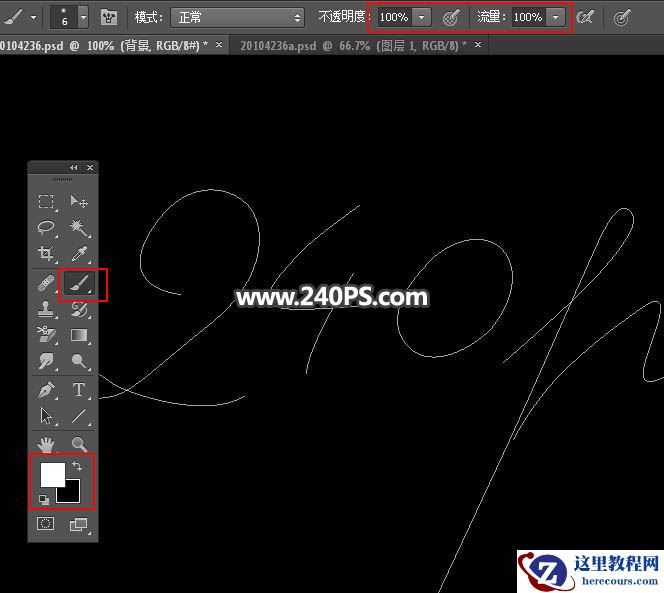664x593 pixels.
Task: Select the Eraser tool
Action: [x=46, y=335]
